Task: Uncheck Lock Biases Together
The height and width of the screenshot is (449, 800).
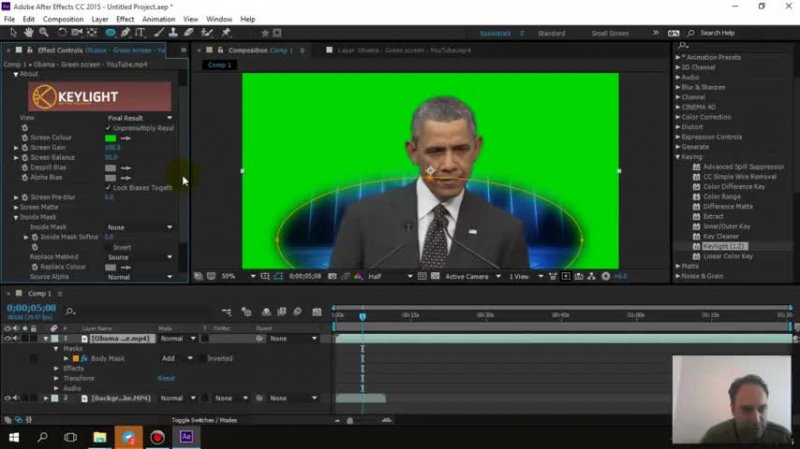Action: tap(109, 187)
